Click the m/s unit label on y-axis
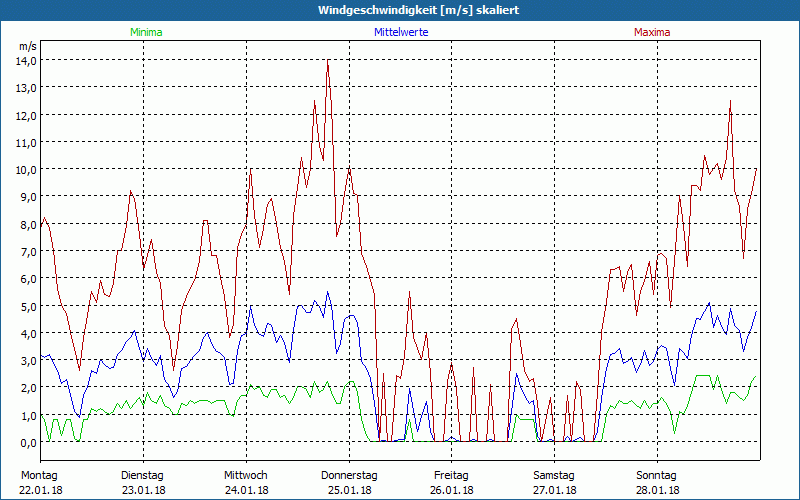This screenshot has height=500, width=800. pos(26,46)
